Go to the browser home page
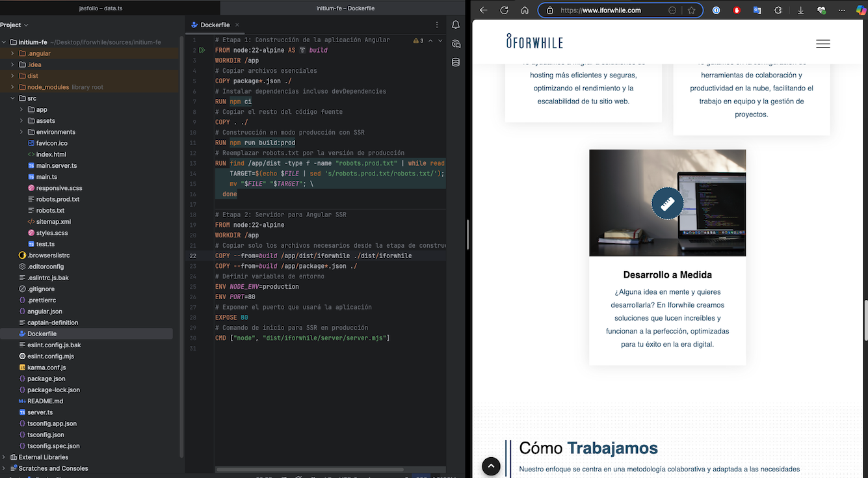 [x=525, y=10]
